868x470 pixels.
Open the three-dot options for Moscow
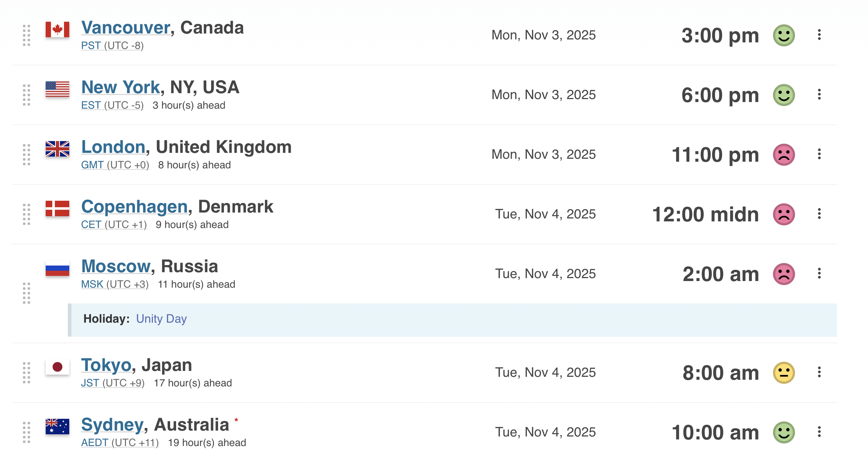(x=819, y=274)
